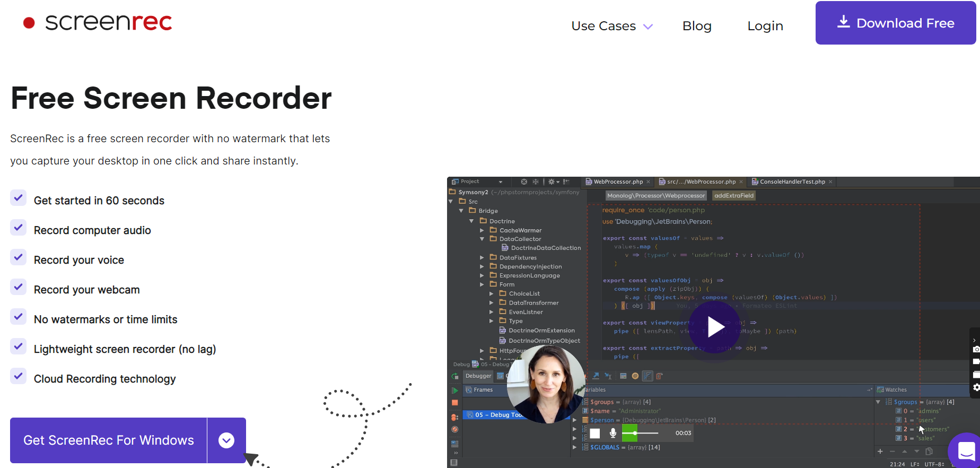This screenshot has width=980, height=468.
Task: Click the hide Project panel icon
Action: tap(566, 181)
